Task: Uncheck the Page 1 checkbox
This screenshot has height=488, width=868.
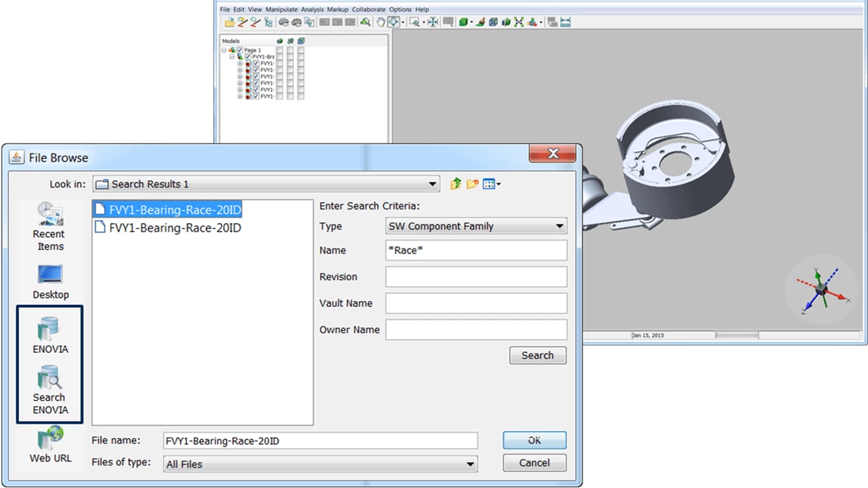Action: pos(239,50)
